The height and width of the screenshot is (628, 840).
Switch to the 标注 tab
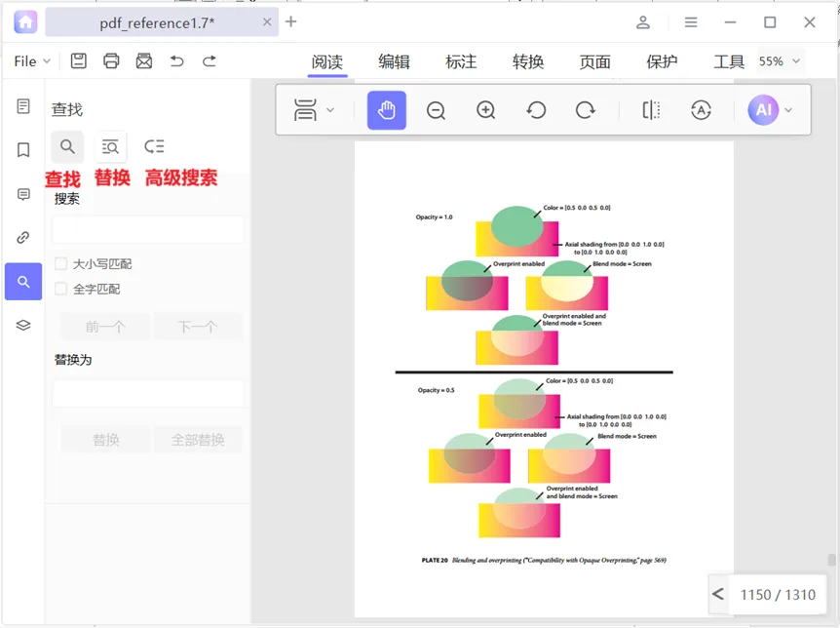pyautogui.click(x=461, y=61)
